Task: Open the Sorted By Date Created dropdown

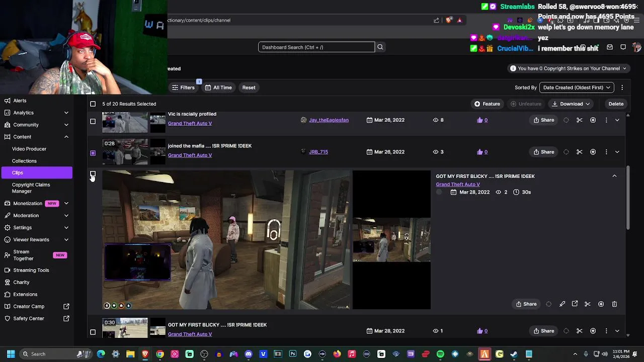Action: tap(577, 87)
